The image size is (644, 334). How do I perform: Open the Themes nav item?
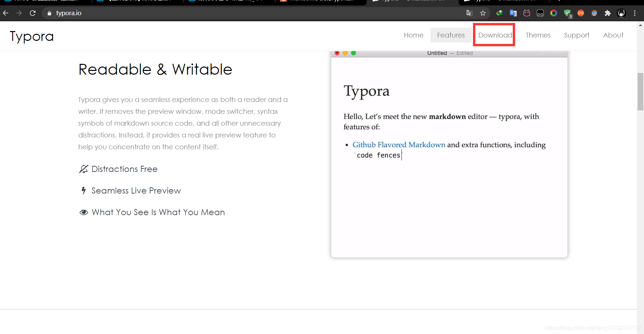538,35
